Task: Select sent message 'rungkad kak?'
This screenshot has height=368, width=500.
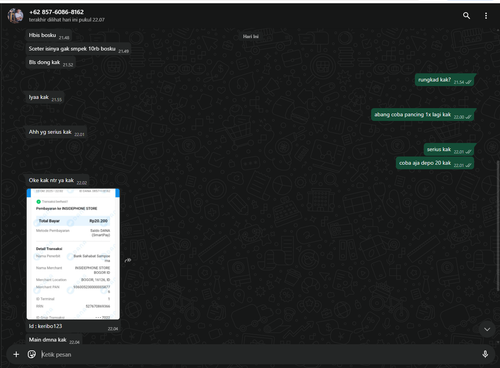Action: (x=444, y=80)
